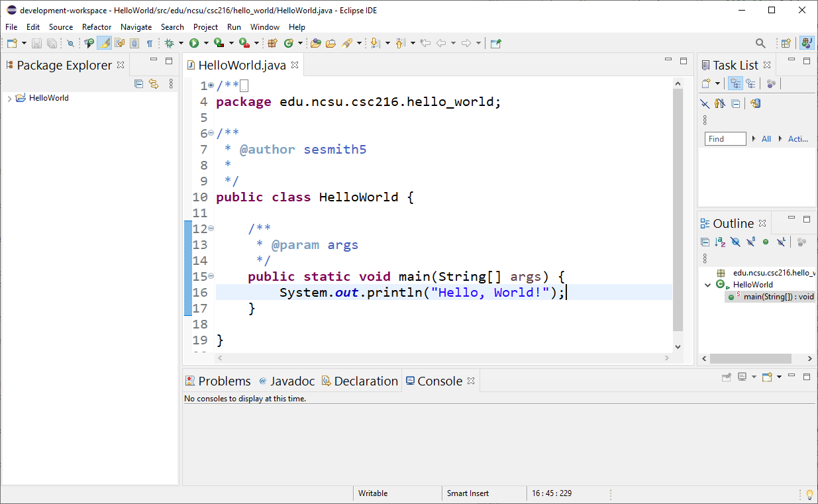Open the Run button dropdown arrow
Viewport: 818px width, 504px height.
pos(206,42)
